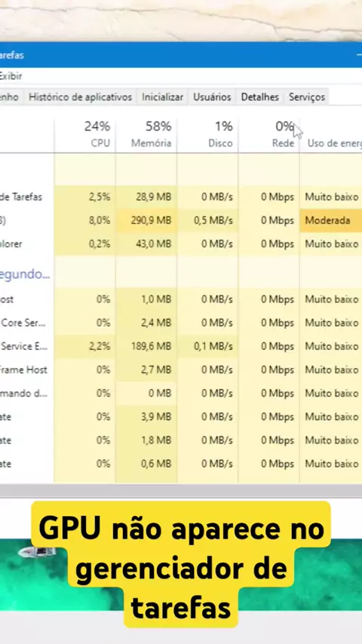Click the Moderada energy usage cell

(x=331, y=220)
